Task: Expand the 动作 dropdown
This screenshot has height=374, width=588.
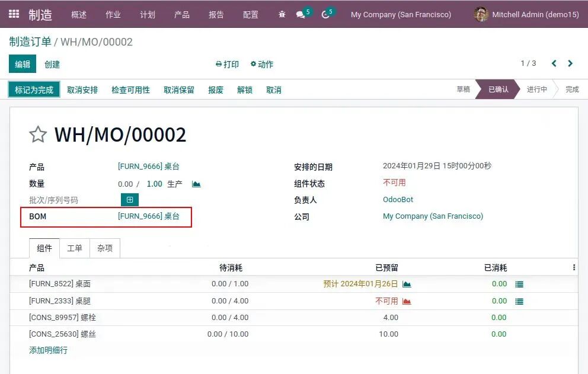Action: pyautogui.click(x=261, y=64)
